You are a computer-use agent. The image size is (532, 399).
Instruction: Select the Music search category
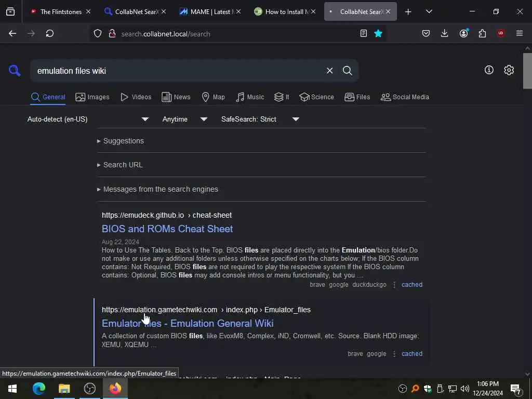tap(250, 97)
